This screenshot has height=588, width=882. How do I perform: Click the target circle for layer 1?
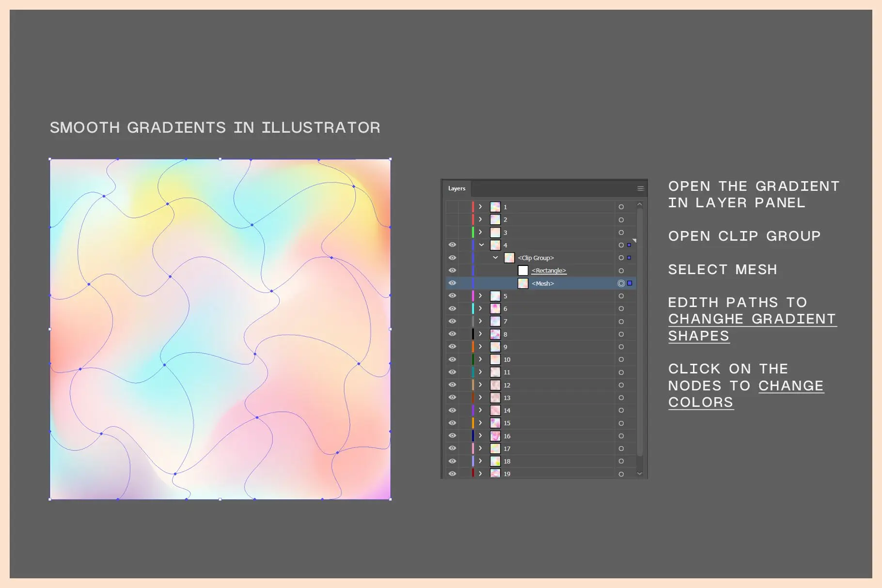[621, 207]
